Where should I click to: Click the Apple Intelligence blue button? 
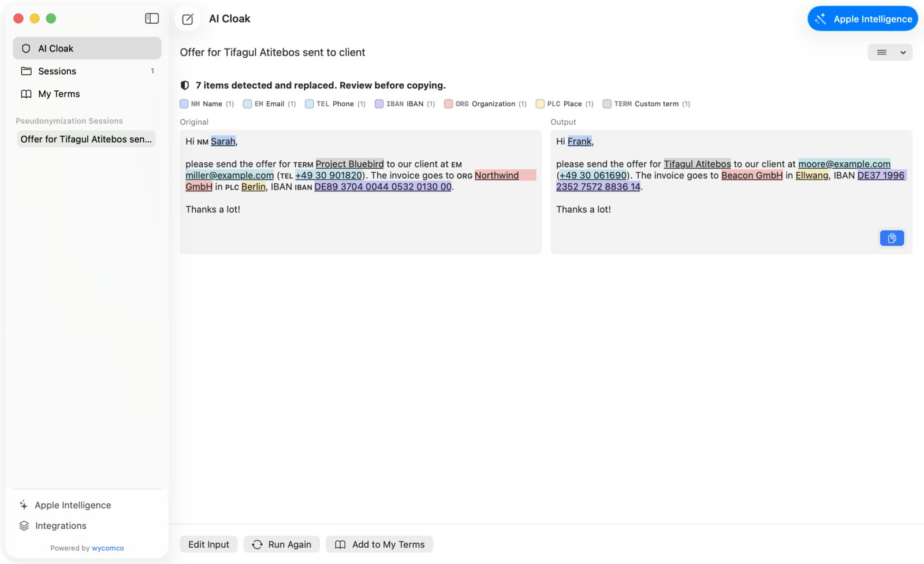863,19
